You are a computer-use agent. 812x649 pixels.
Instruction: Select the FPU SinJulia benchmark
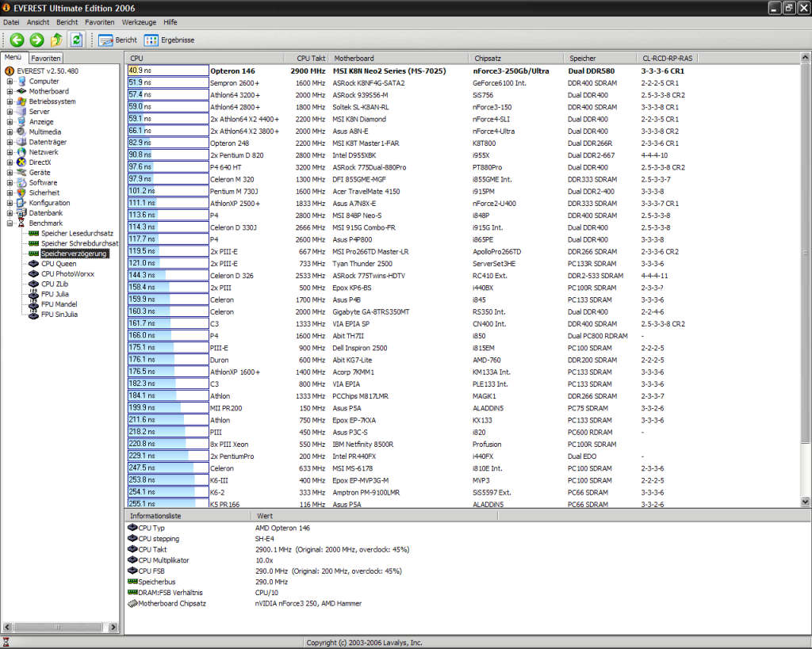59,314
